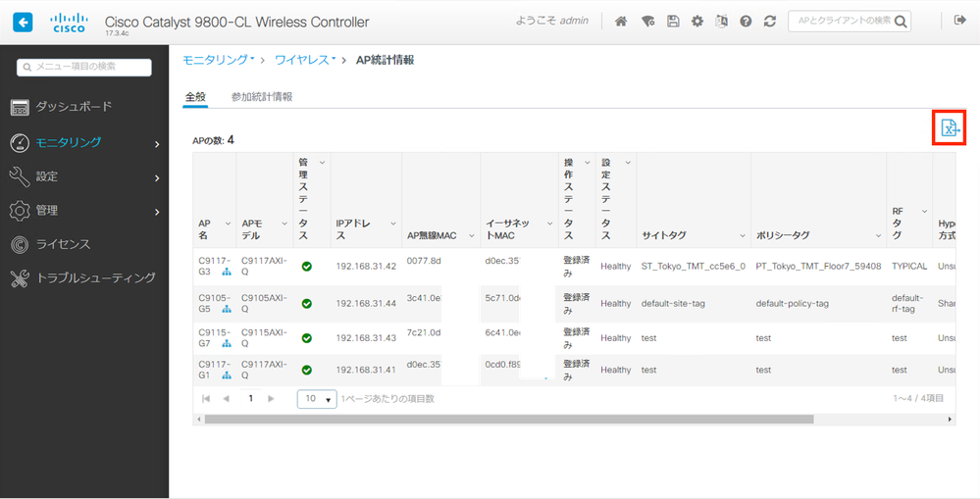Open the イーサネットMAC column chevron
This screenshot has width=980, height=499.
point(550,224)
